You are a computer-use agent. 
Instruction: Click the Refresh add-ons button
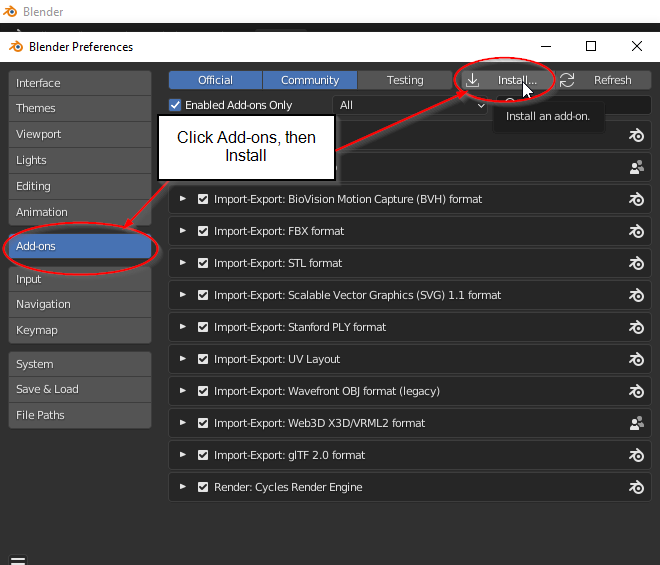click(x=603, y=80)
